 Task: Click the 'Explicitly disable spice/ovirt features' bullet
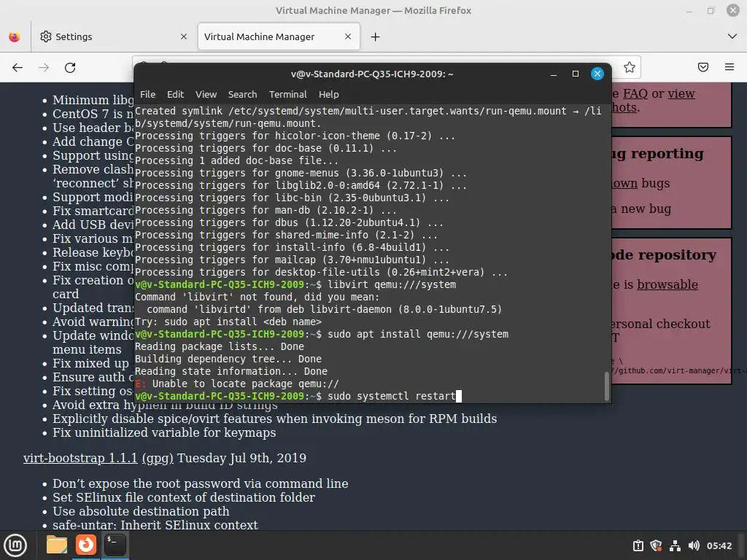[274, 419]
